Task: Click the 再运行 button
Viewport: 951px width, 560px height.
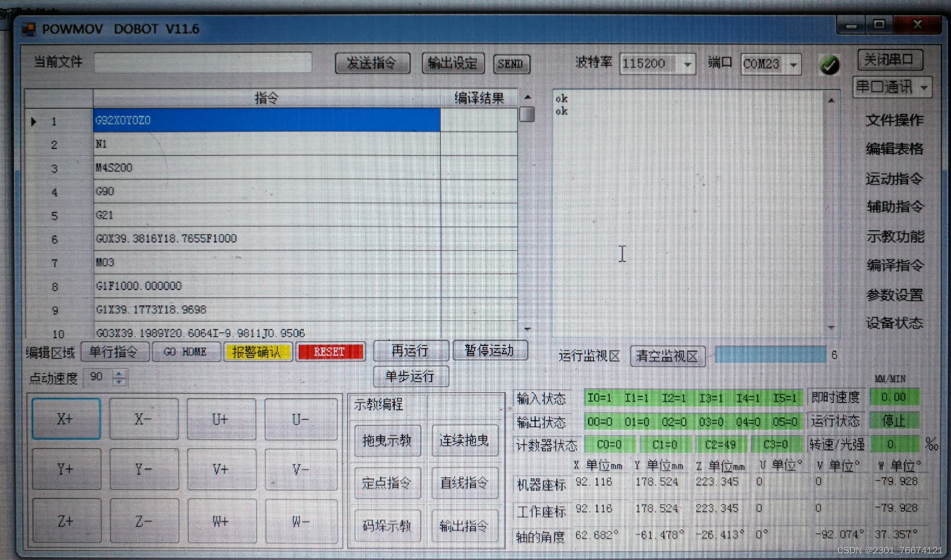Action: [x=411, y=351]
